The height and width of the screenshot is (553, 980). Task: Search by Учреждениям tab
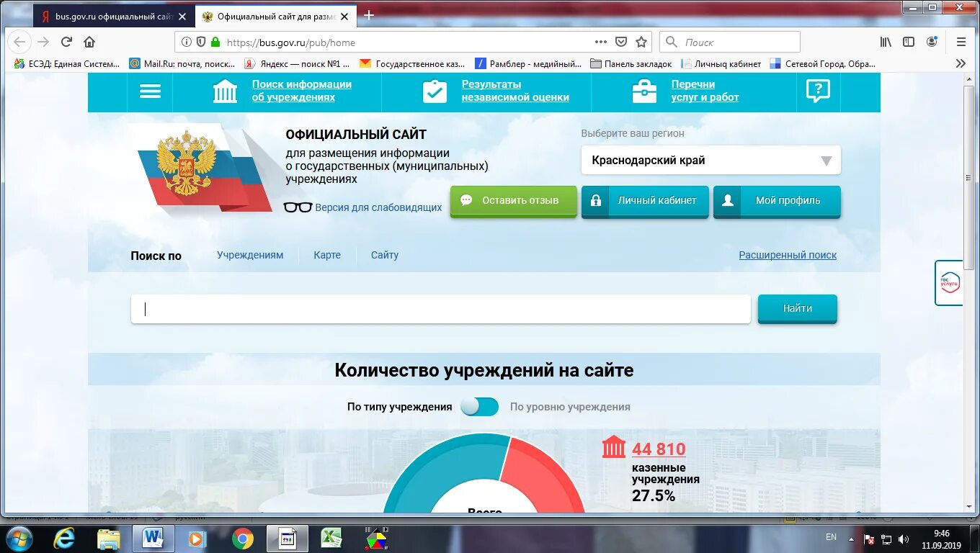coord(250,255)
